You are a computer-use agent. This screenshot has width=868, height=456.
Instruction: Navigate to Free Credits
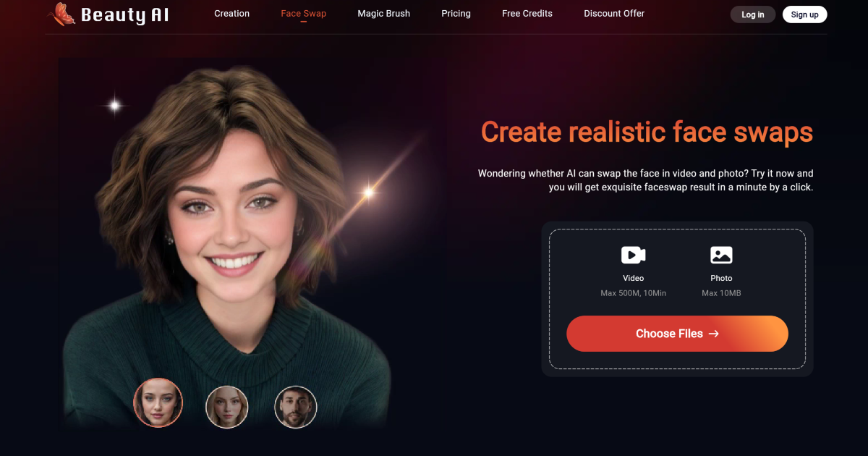(527, 14)
